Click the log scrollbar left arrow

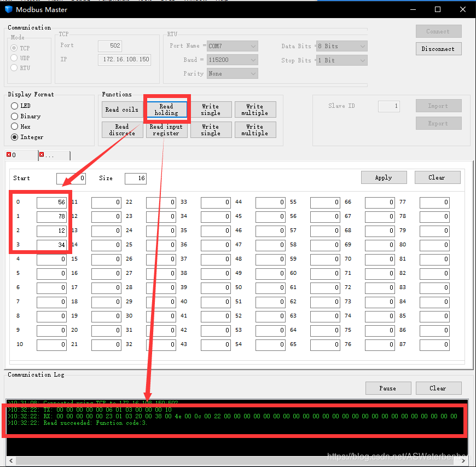11,461
